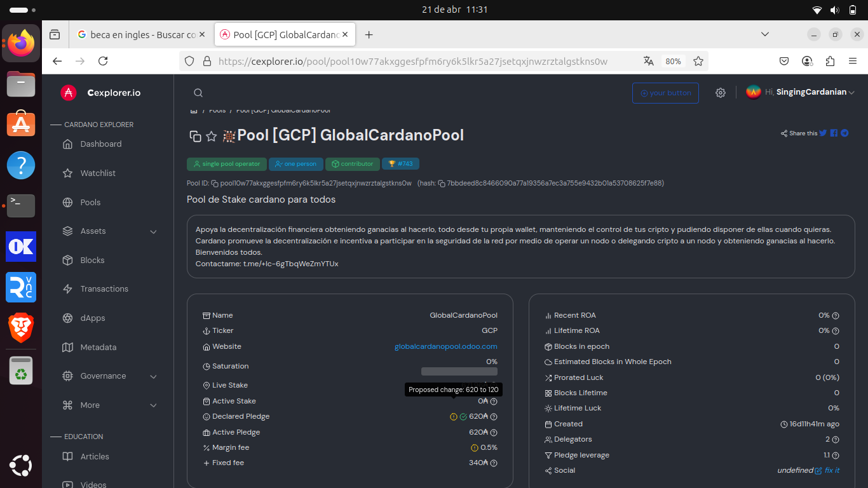The image size is (868, 488).
Task: Open the Firefox translate page icon
Action: click(x=649, y=61)
